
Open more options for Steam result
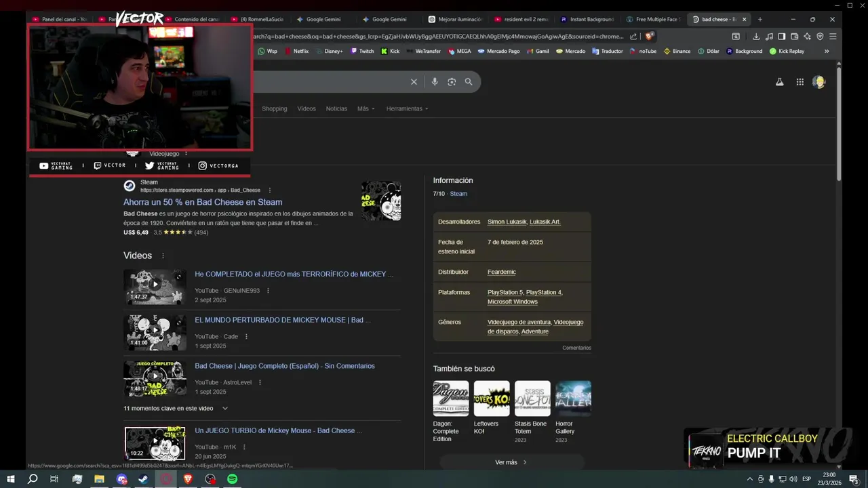(270, 190)
